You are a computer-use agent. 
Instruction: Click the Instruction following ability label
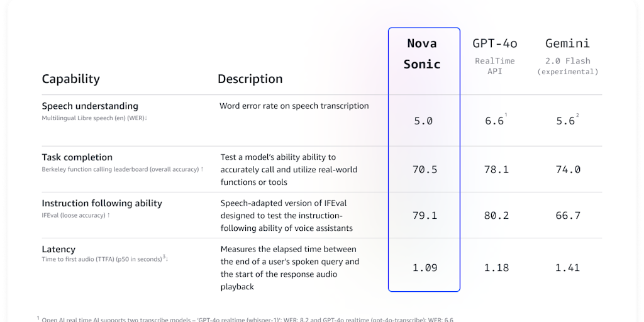pyautogui.click(x=101, y=203)
